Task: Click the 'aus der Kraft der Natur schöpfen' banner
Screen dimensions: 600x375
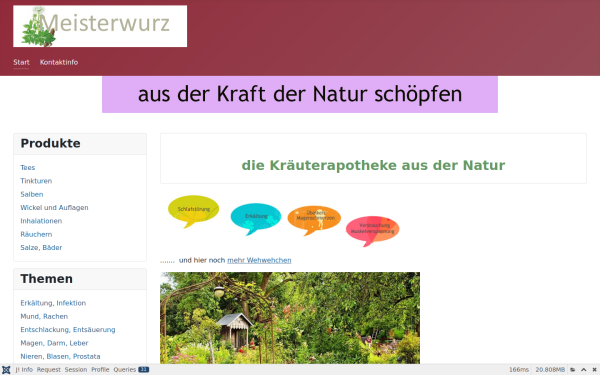Action: [300, 94]
